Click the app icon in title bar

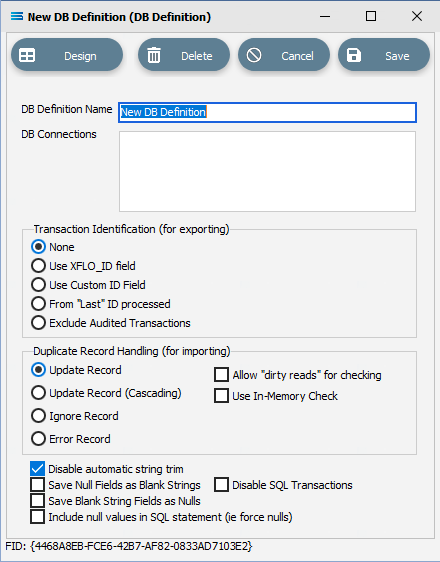(17, 16)
